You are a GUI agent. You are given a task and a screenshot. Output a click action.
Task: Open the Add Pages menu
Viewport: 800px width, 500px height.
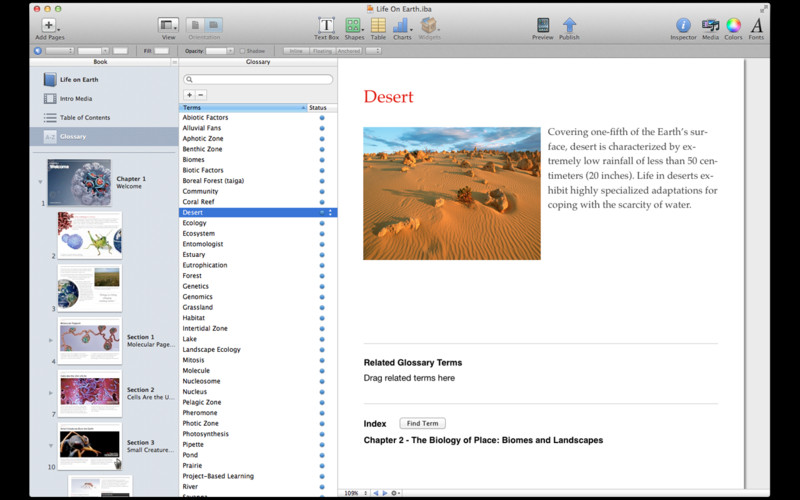coord(48,26)
